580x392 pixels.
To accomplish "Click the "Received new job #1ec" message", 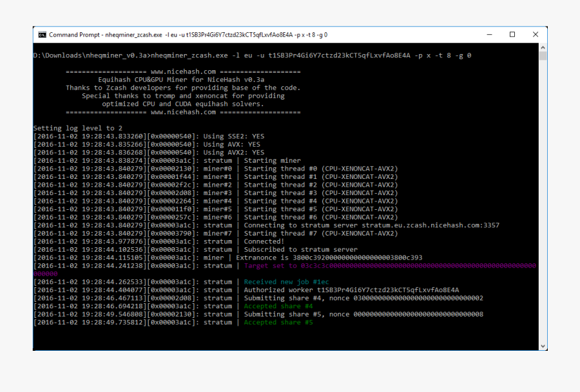I will tap(287, 282).
